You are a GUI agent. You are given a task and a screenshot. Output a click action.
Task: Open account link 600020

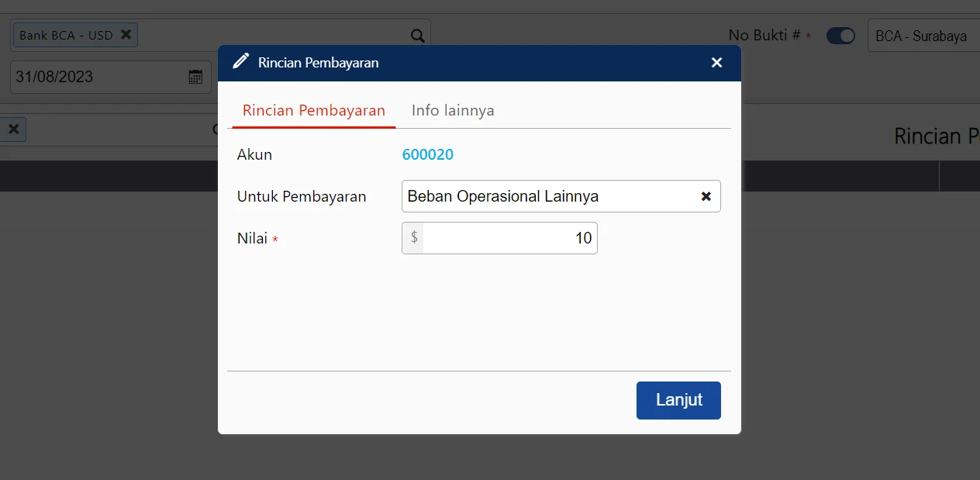(x=427, y=154)
